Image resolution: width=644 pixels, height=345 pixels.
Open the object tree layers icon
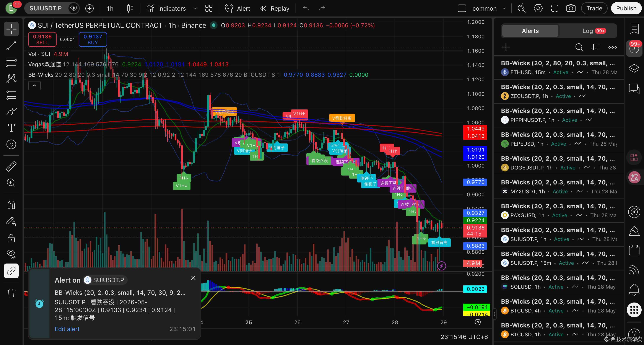coord(634,68)
